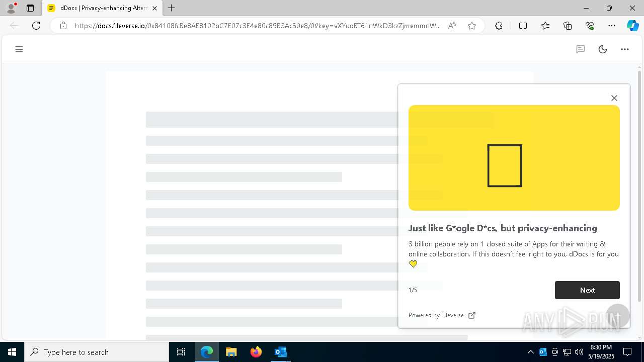The width and height of the screenshot is (644, 362).
Task: Open the dDocs three-dot more options menu
Action: (625, 49)
